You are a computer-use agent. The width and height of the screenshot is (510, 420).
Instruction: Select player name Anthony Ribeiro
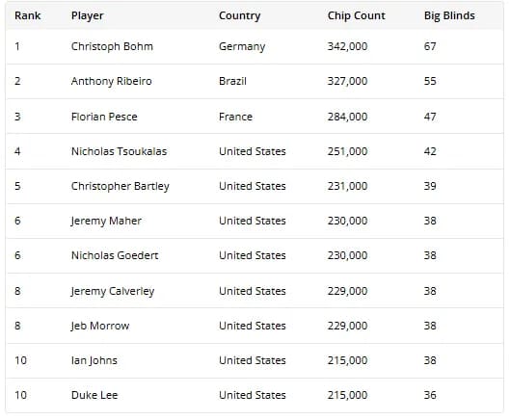click(x=111, y=81)
